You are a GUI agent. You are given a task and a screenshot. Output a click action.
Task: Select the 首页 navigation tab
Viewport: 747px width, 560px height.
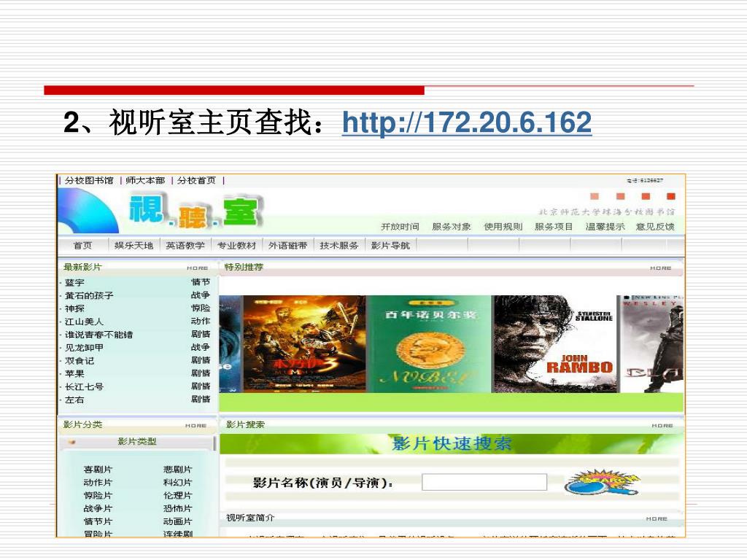coord(82,245)
